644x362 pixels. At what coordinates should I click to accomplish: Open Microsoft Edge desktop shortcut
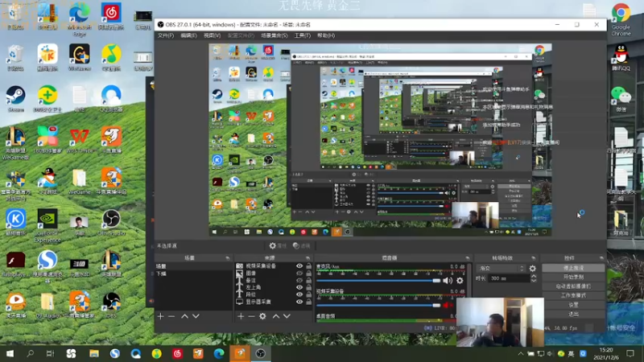click(79, 19)
